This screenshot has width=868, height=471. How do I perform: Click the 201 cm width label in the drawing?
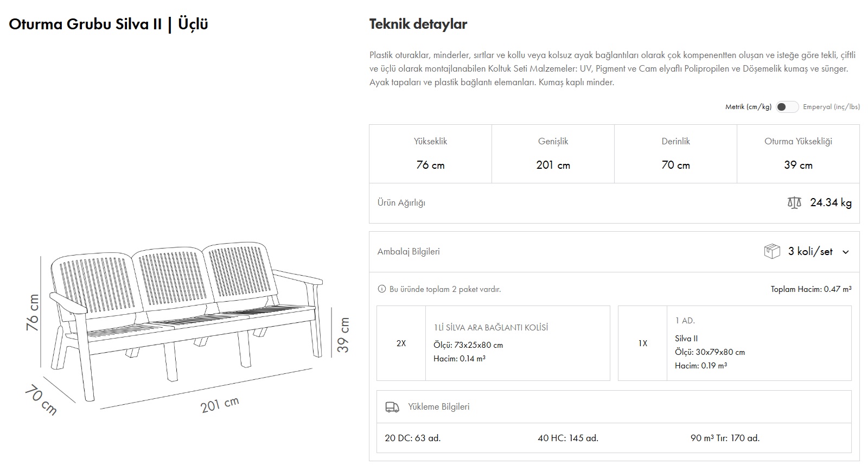pos(219,404)
